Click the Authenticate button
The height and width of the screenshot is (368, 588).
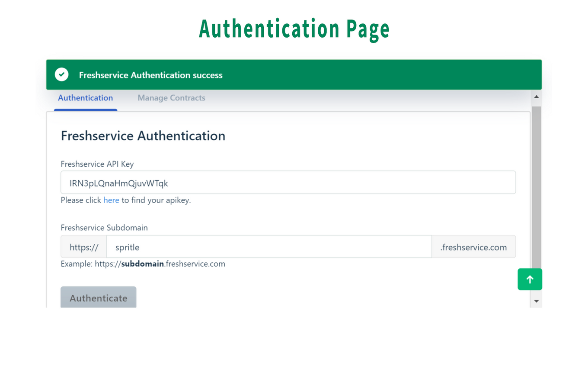pos(99,297)
